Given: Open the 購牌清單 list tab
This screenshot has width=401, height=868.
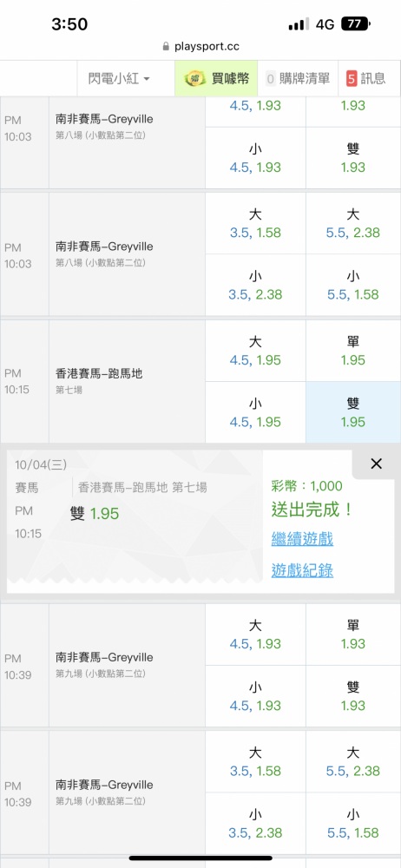Looking at the screenshot, I should [298, 79].
